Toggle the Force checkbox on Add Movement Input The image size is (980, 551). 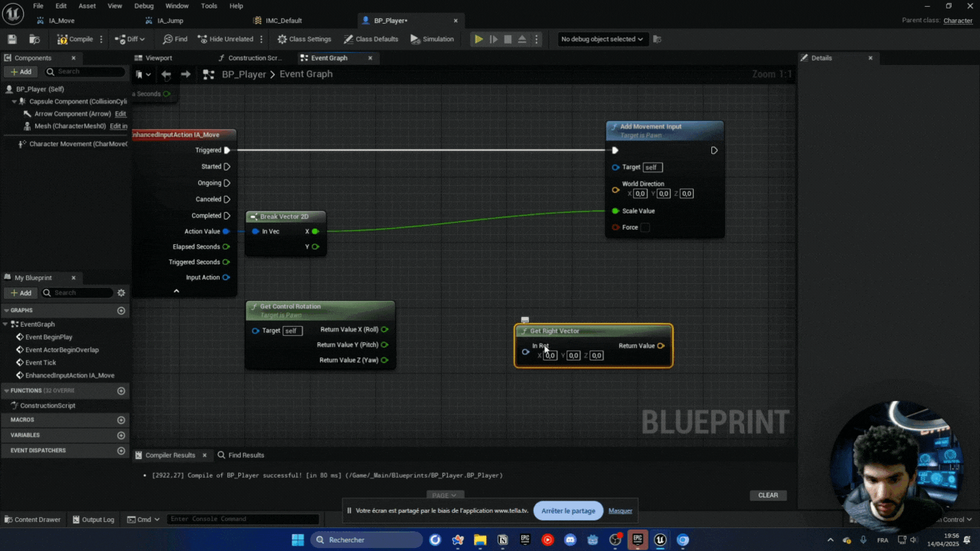(645, 227)
